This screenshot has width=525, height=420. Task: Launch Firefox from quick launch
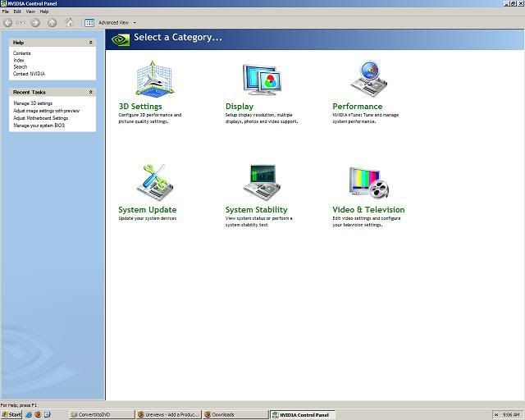(38, 414)
